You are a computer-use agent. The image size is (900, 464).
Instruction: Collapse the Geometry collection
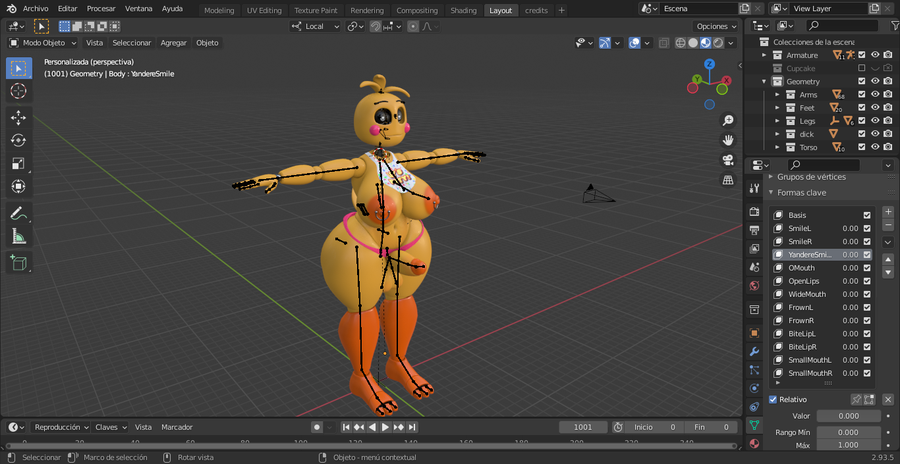[x=764, y=82]
